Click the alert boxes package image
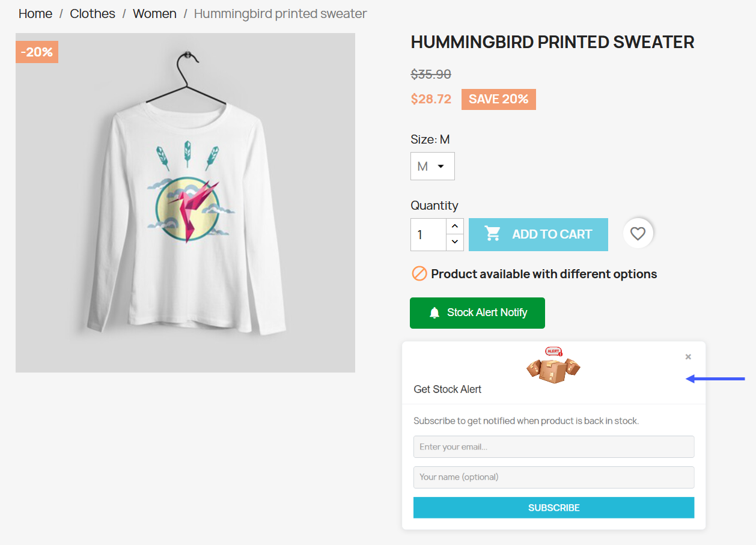Screen dimensions: 756x545 (x=553, y=366)
